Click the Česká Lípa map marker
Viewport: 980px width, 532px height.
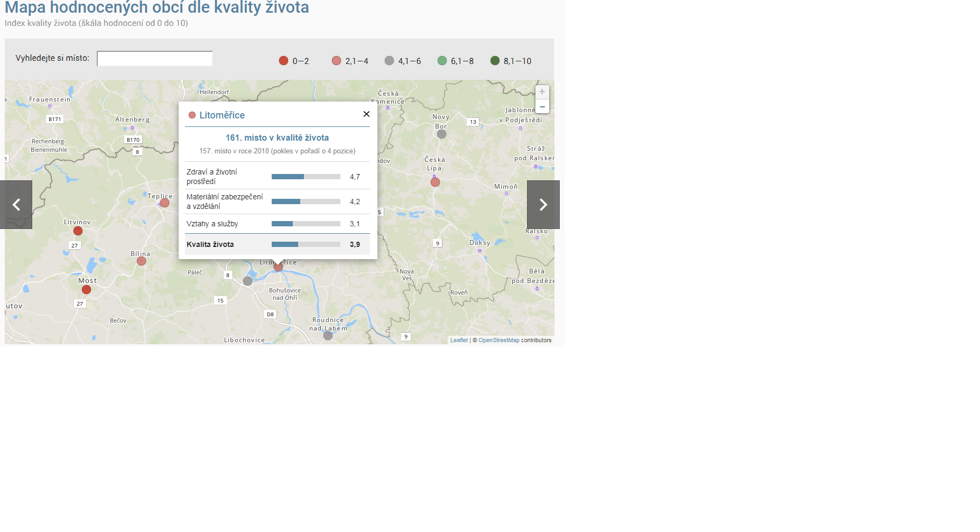click(x=435, y=182)
